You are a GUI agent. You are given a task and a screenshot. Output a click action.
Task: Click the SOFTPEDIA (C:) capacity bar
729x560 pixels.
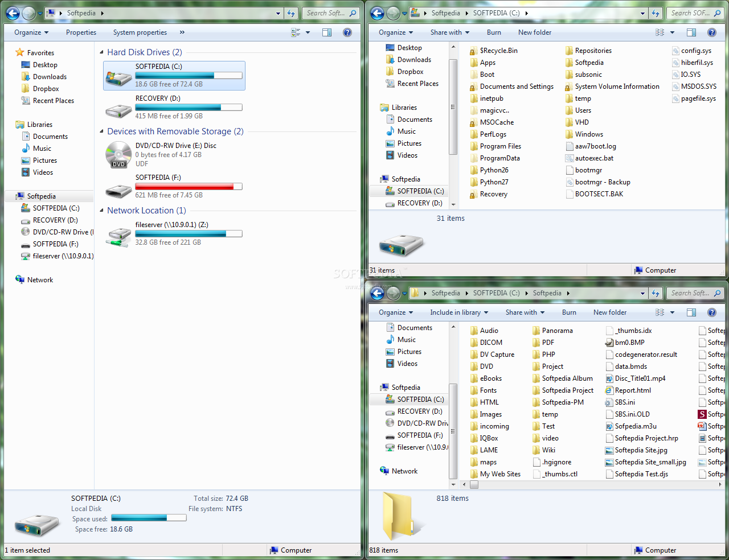click(x=189, y=75)
